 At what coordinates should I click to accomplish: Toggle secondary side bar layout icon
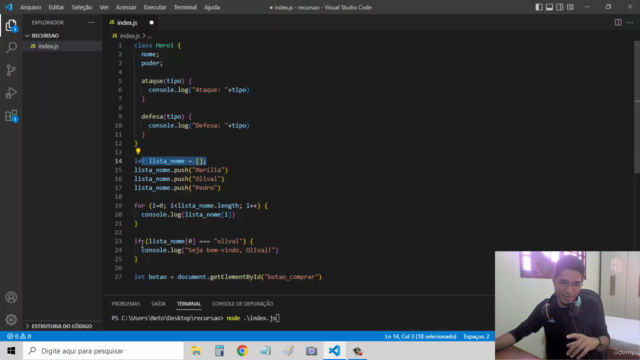point(560,7)
